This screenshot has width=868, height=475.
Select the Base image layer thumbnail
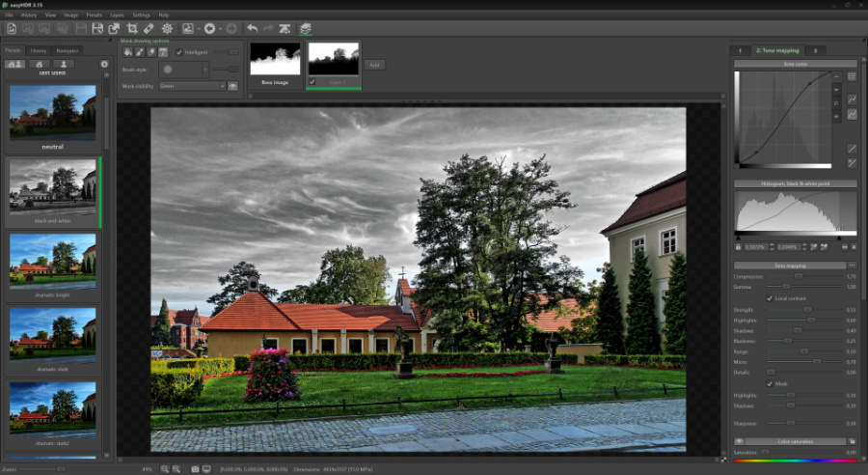(x=275, y=59)
